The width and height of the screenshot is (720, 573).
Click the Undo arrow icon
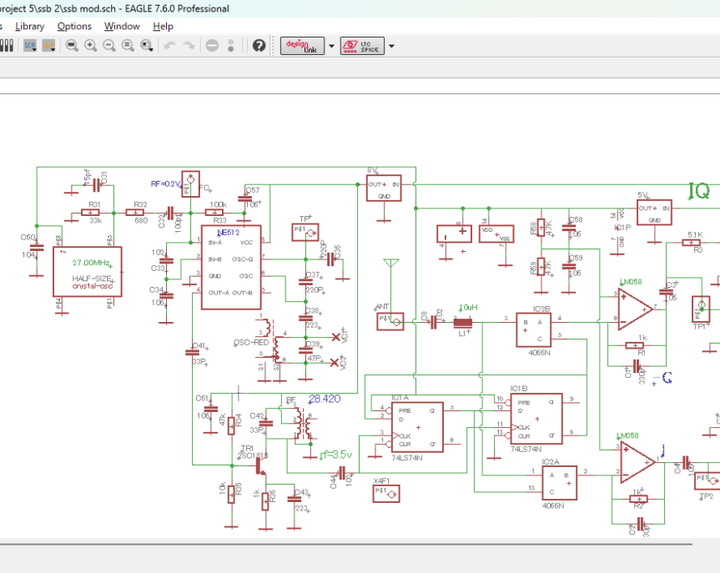(169, 46)
